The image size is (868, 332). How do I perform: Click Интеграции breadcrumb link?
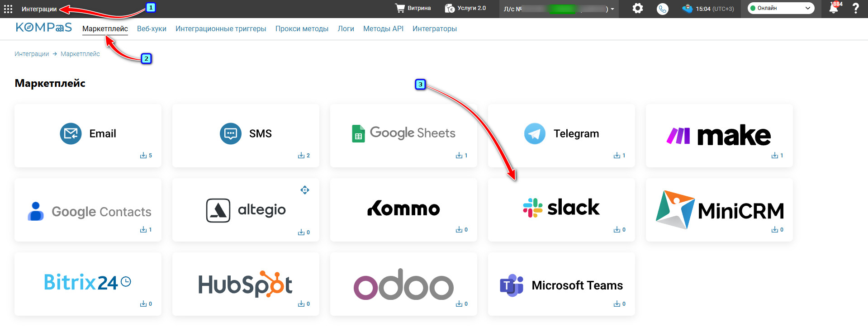pyautogui.click(x=32, y=54)
